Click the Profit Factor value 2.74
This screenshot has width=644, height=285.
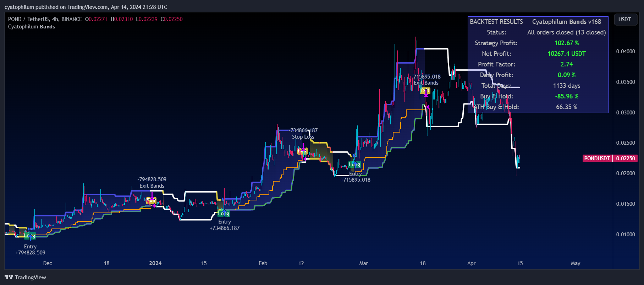pyautogui.click(x=567, y=64)
